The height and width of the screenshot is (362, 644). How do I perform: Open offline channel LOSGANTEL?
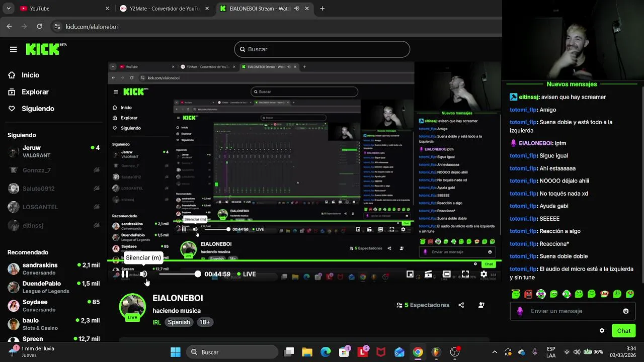tap(53, 207)
